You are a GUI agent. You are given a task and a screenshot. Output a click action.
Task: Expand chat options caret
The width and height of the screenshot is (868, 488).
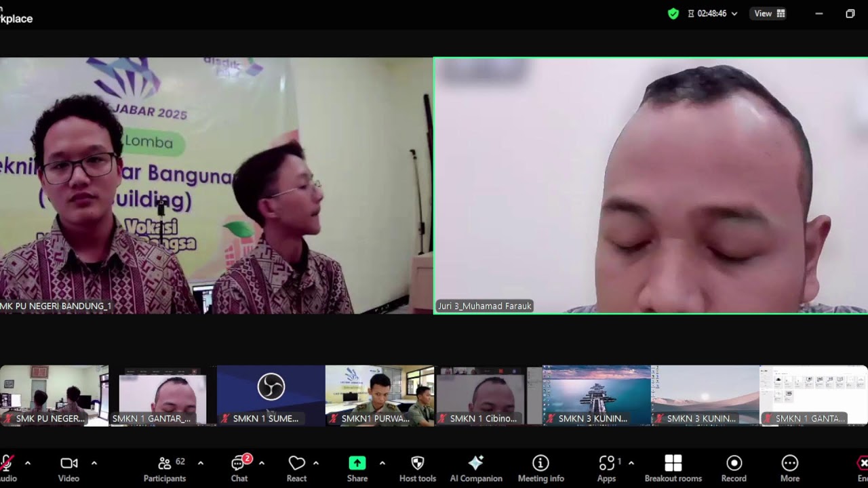pyautogui.click(x=262, y=463)
